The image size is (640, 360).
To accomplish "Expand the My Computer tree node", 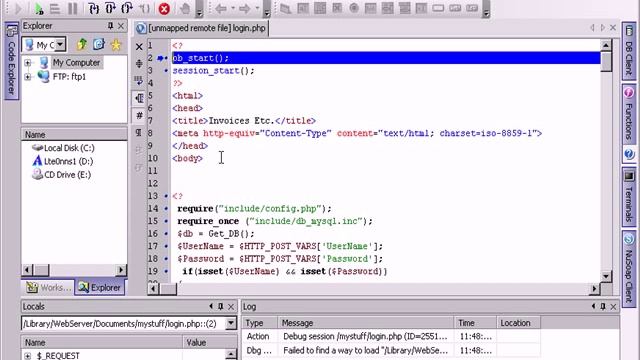I will pos(27,62).
